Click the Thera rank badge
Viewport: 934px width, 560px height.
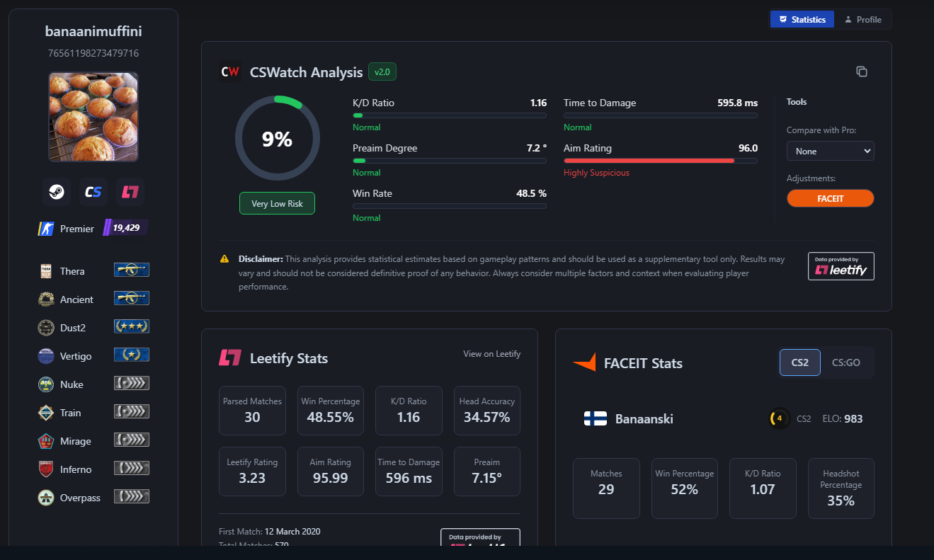(x=132, y=270)
